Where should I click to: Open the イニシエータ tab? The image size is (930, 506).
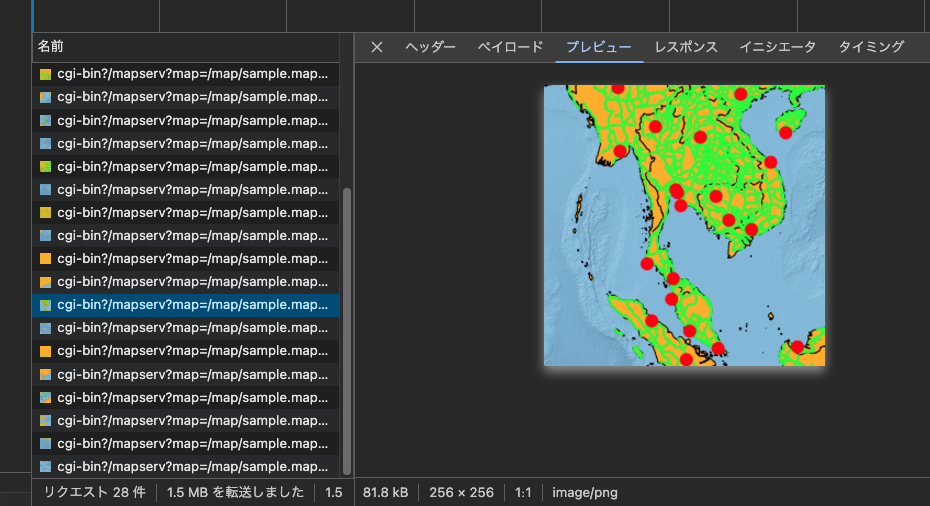[777, 47]
